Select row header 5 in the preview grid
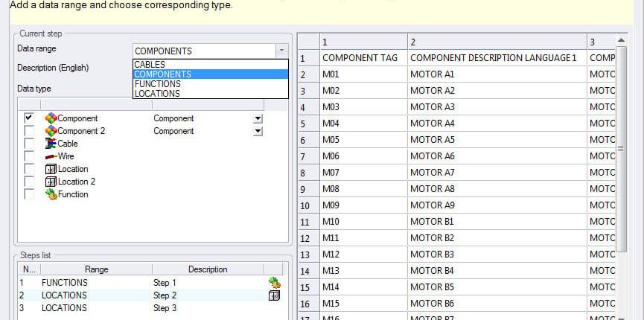644x320 pixels. click(309, 124)
